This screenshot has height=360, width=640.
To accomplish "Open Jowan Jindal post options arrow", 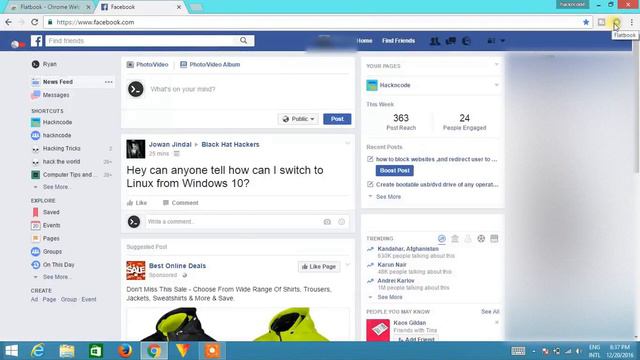I will click(347, 143).
